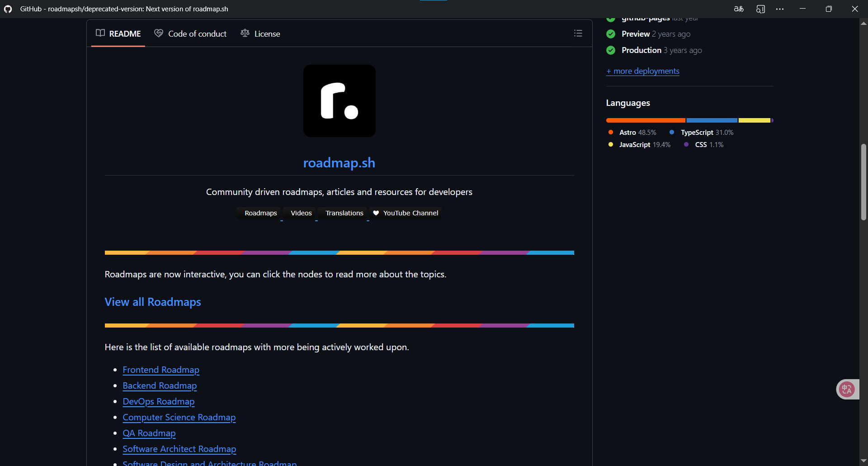Screen dimensions: 868x466
Task: Open the QA Roadmap link
Action: tap(149, 433)
